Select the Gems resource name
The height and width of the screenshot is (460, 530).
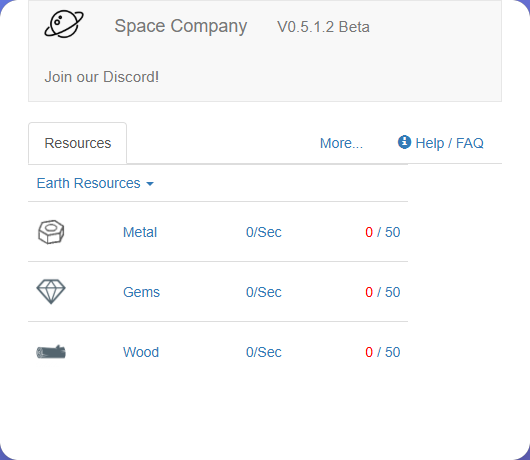pyautogui.click(x=141, y=292)
